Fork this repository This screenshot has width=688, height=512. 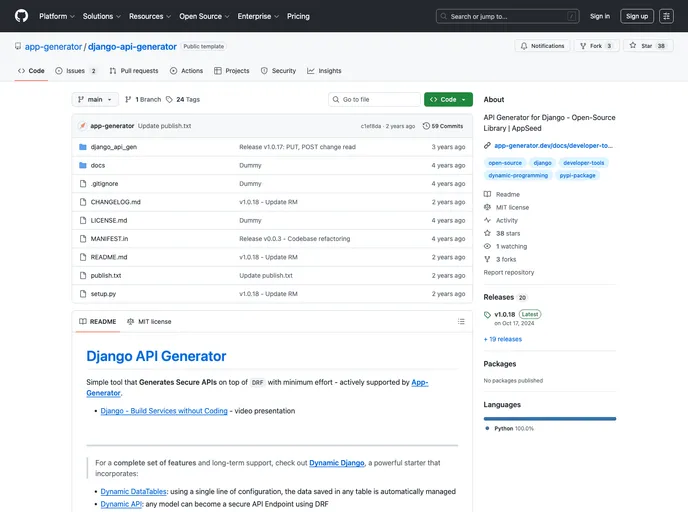(596, 46)
